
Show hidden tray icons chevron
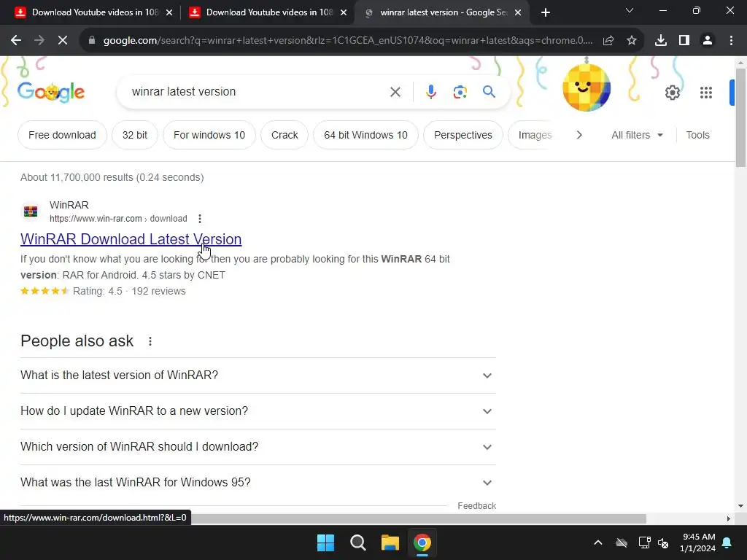point(598,542)
